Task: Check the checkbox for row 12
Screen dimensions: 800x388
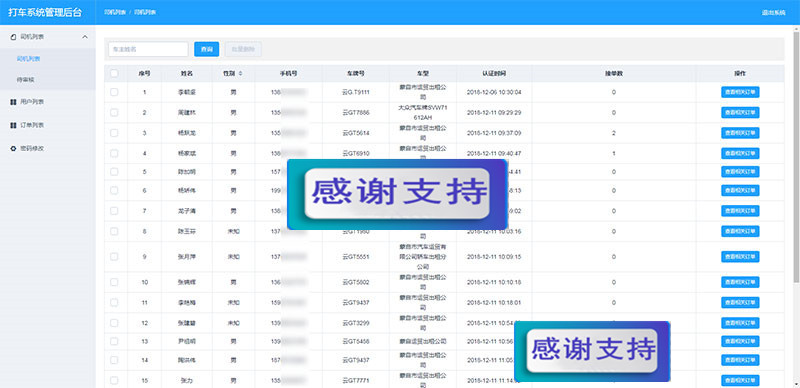Action: (x=114, y=323)
